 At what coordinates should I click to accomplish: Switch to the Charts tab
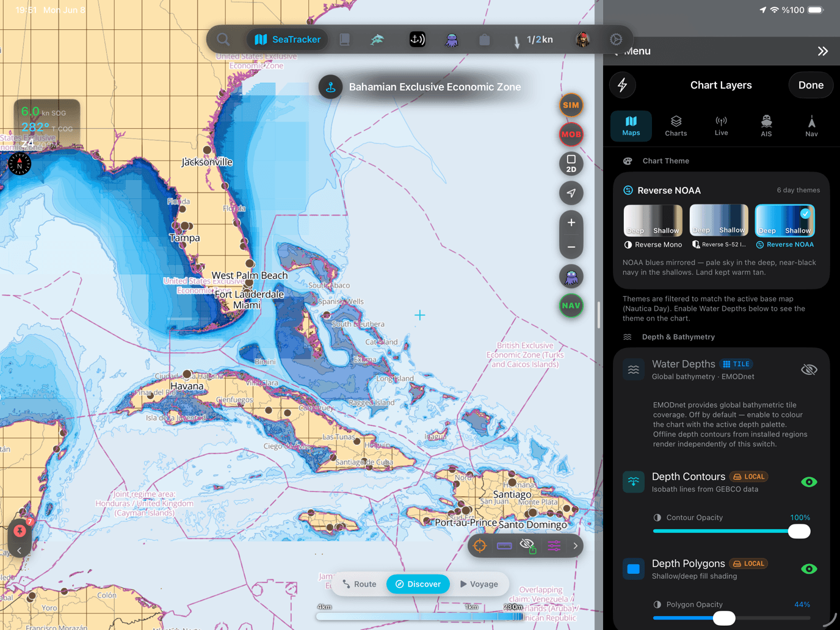point(676,126)
